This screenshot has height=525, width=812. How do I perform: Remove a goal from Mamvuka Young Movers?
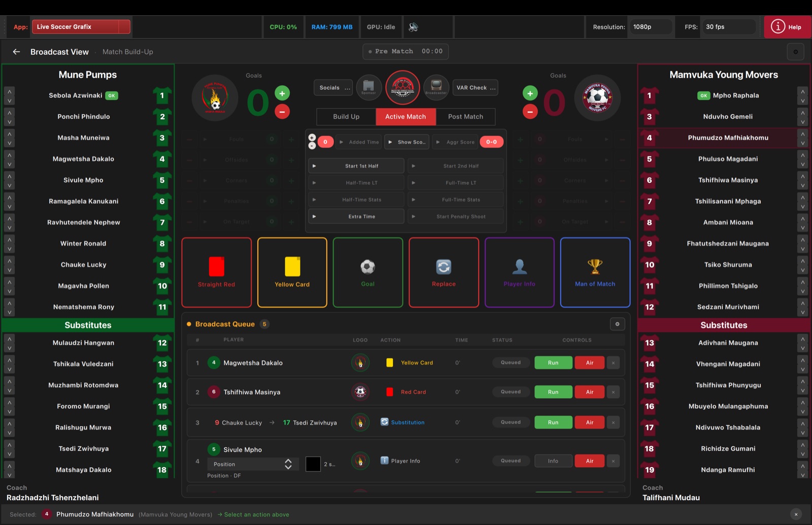click(x=530, y=111)
